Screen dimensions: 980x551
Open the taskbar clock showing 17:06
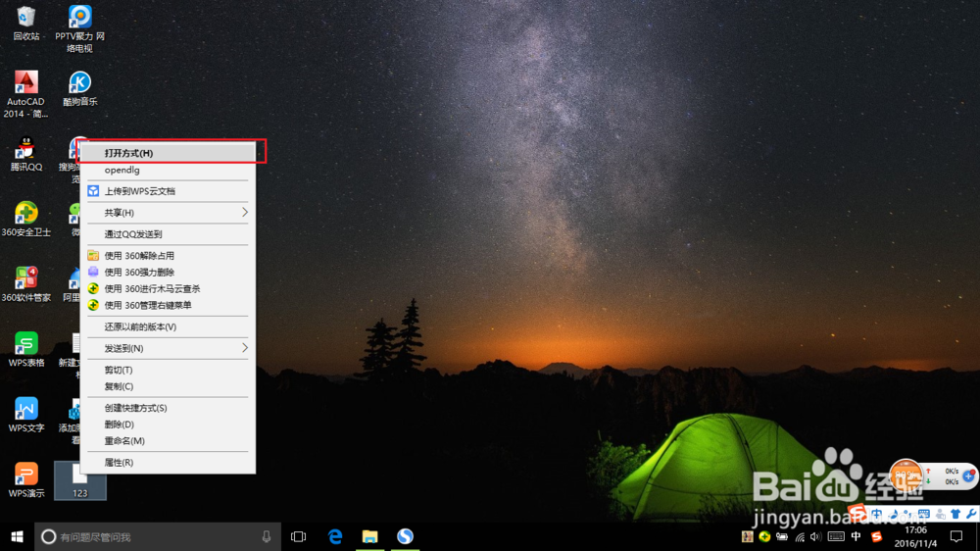[915, 536]
